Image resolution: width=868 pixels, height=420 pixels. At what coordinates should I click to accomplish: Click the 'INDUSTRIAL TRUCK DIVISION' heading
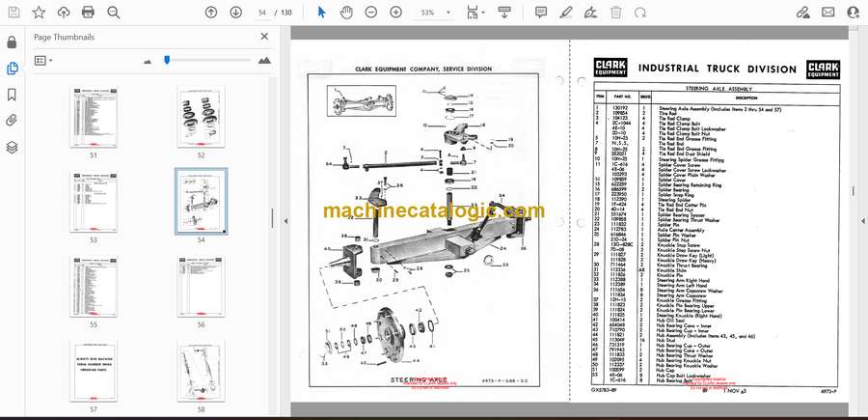click(x=717, y=69)
